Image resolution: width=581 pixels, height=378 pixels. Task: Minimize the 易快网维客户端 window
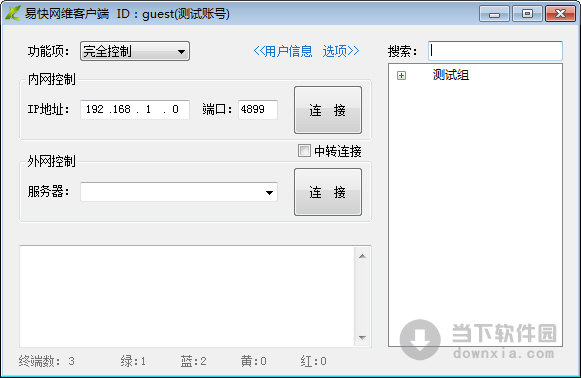click(494, 14)
